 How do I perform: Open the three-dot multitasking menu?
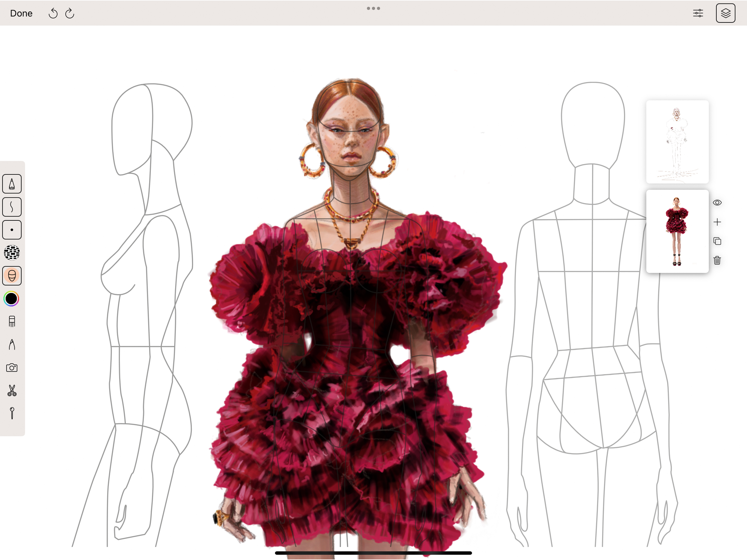373,8
